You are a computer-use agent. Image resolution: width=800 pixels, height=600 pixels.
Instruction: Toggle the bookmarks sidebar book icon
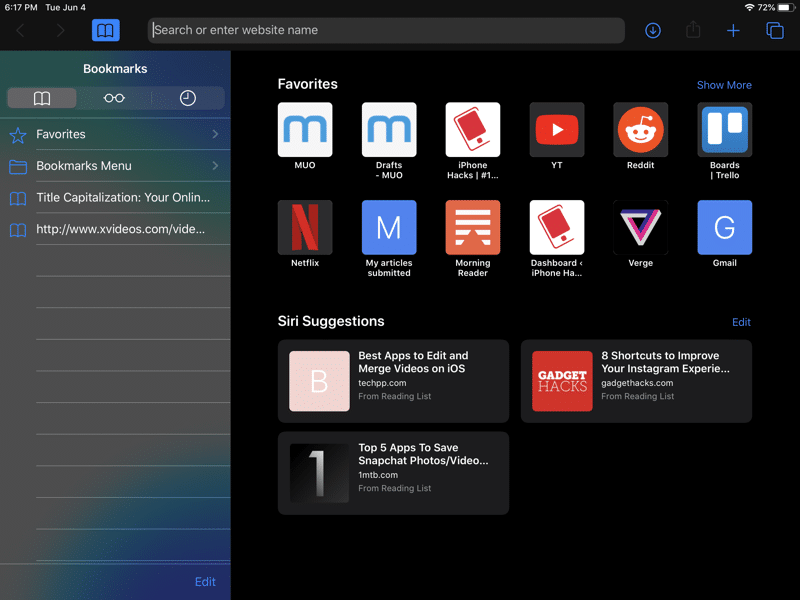click(105, 31)
